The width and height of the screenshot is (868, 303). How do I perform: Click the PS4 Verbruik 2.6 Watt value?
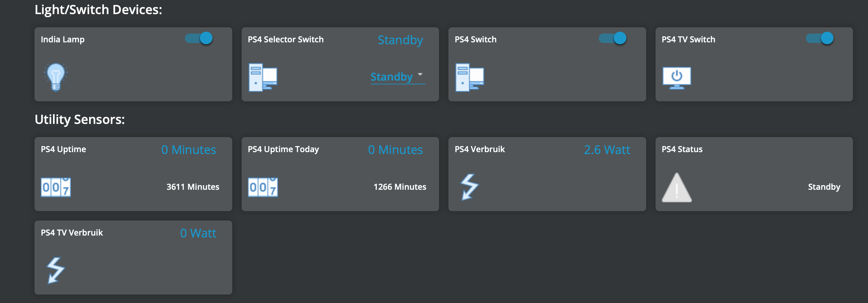607,150
